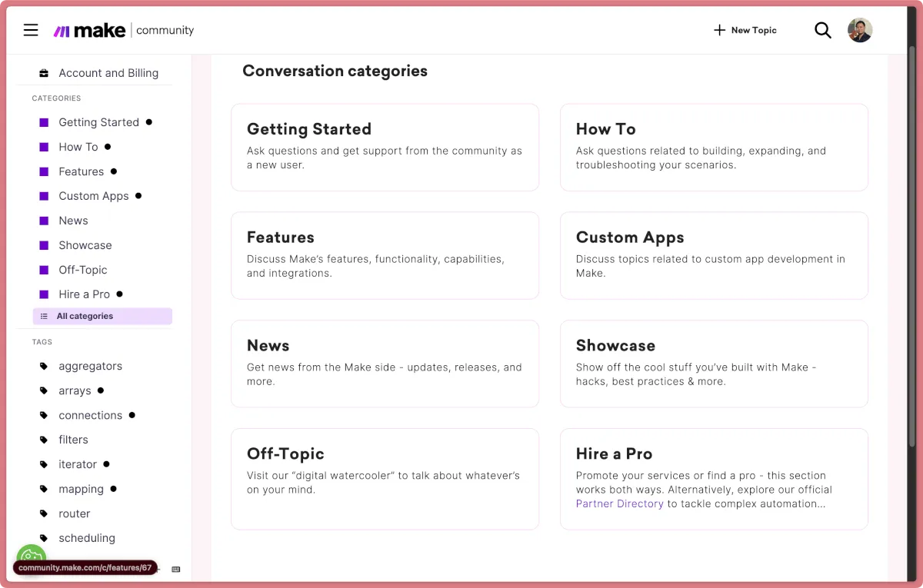Viewport: 923px width, 588px height.
Task: Click tag icon next to scheduling
Action: (44, 538)
